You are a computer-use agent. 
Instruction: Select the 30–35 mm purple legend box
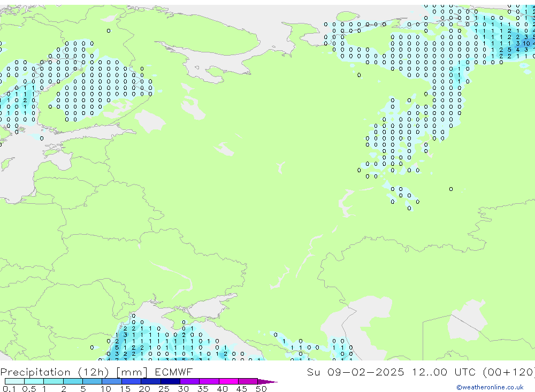pos(189,381)
